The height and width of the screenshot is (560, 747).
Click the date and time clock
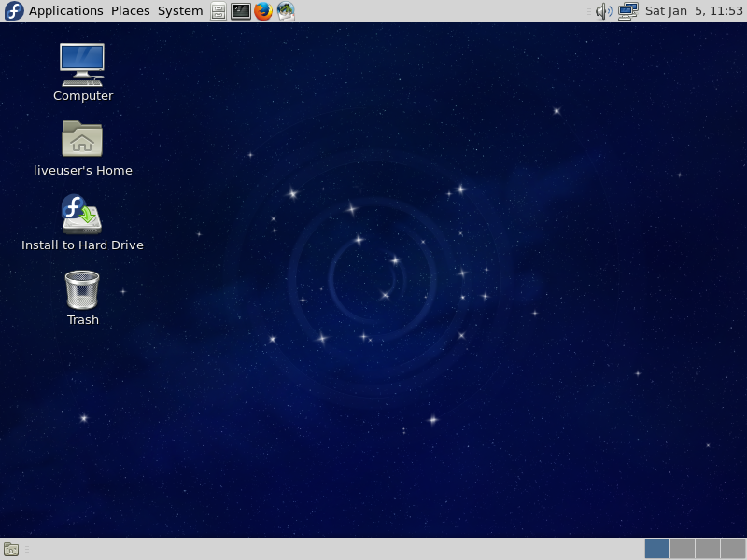coord(693,11)
